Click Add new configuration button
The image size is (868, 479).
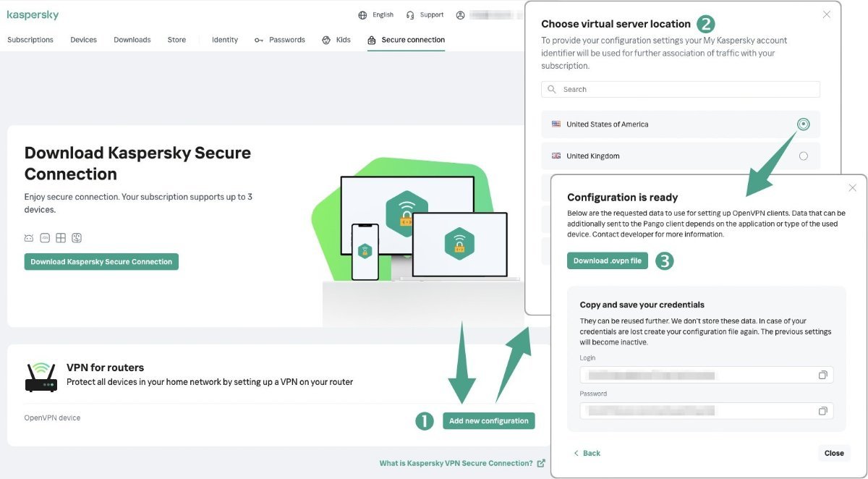point(489,421)
